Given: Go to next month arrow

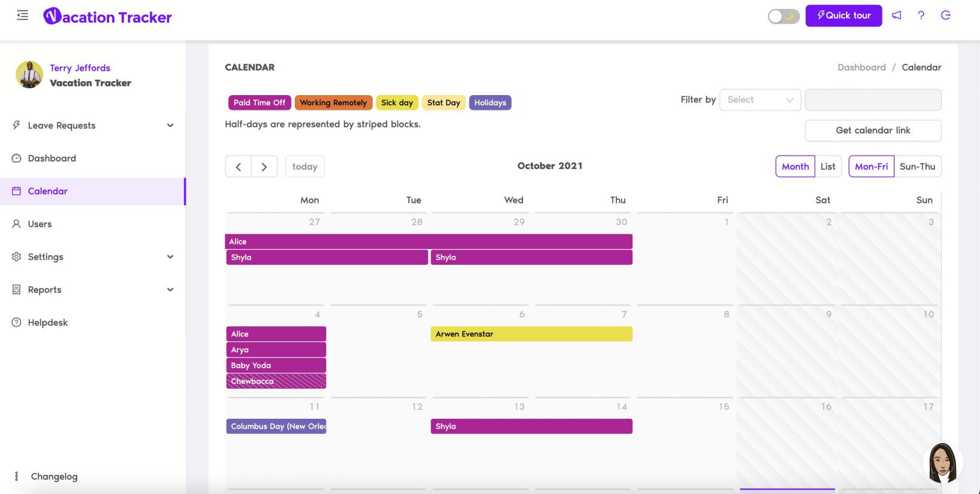Looking at the screenshot, I should pos(264,167).
